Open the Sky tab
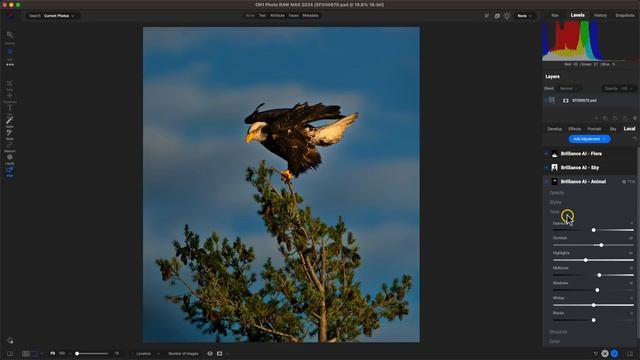Viewport: 640px width, 360px height. coord(613,129)
